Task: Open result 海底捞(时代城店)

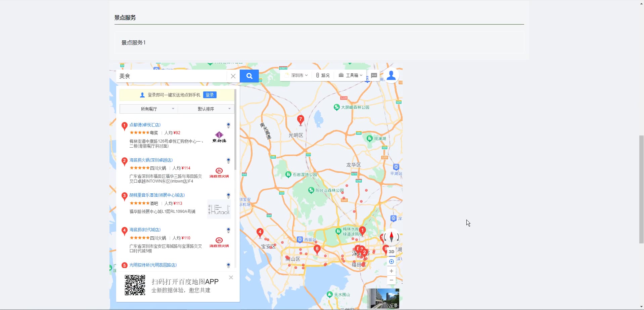Action: [145, 230]
